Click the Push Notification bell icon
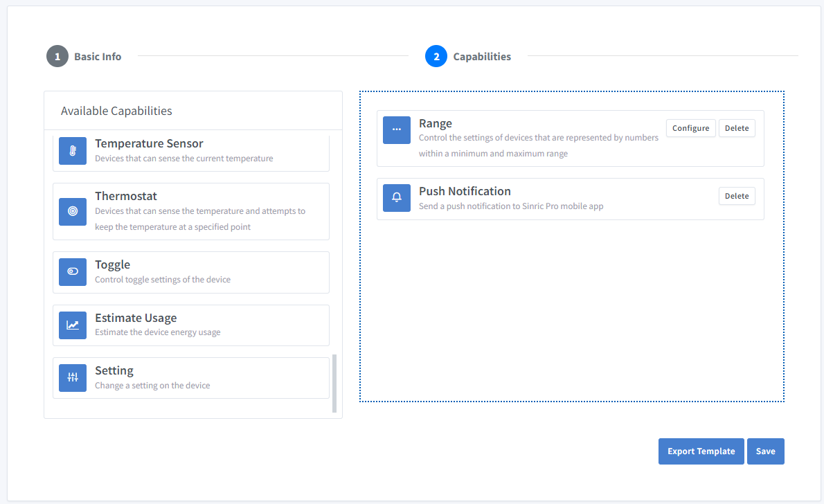824x504 pixels. pos(397,197)
